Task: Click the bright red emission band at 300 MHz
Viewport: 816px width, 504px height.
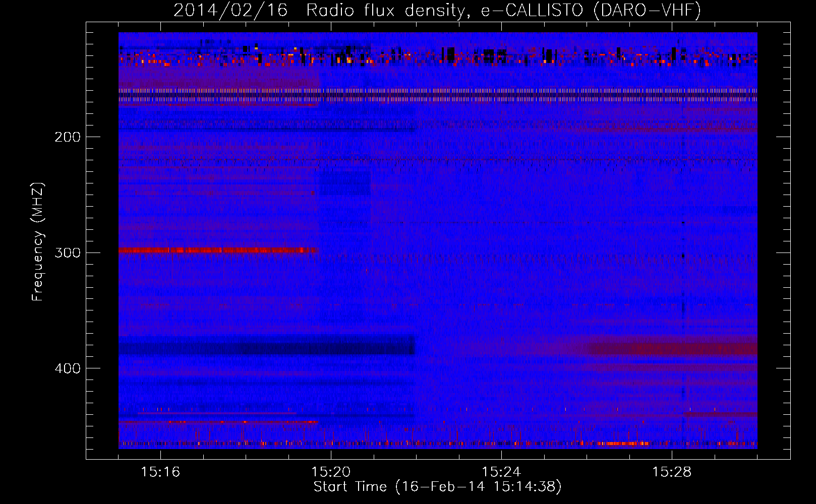Action: point(218,250)
